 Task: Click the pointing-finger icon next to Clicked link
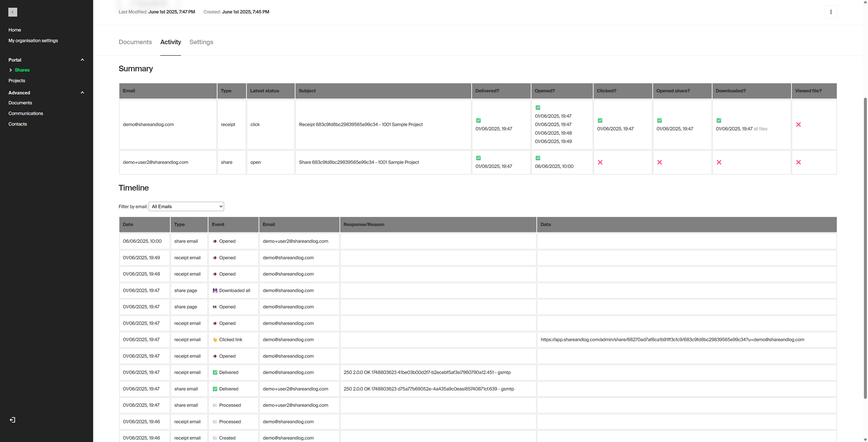(x=215, y=340)
